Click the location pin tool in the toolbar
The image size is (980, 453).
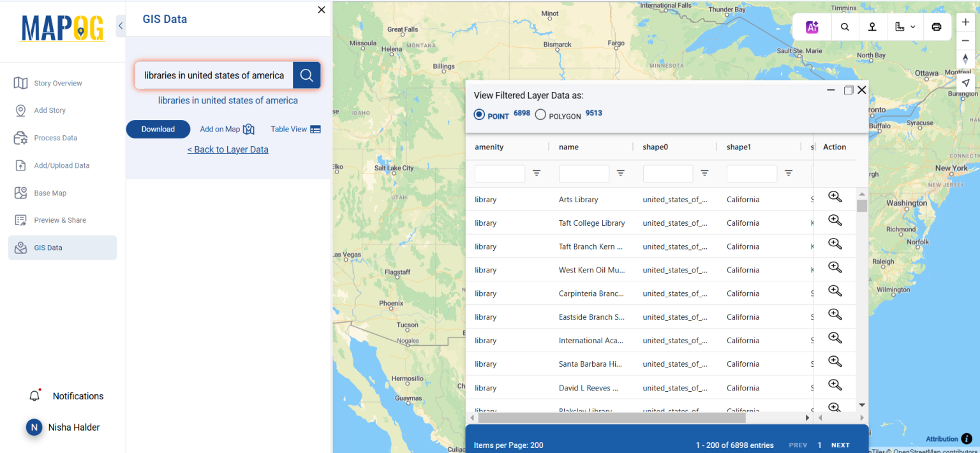coord(872,27)
